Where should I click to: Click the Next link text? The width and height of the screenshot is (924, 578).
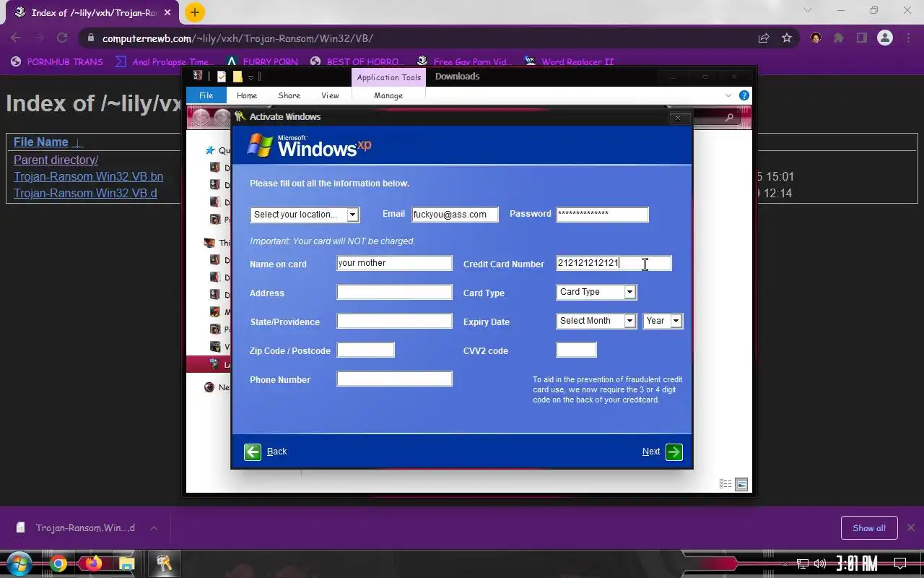point(651,452)
